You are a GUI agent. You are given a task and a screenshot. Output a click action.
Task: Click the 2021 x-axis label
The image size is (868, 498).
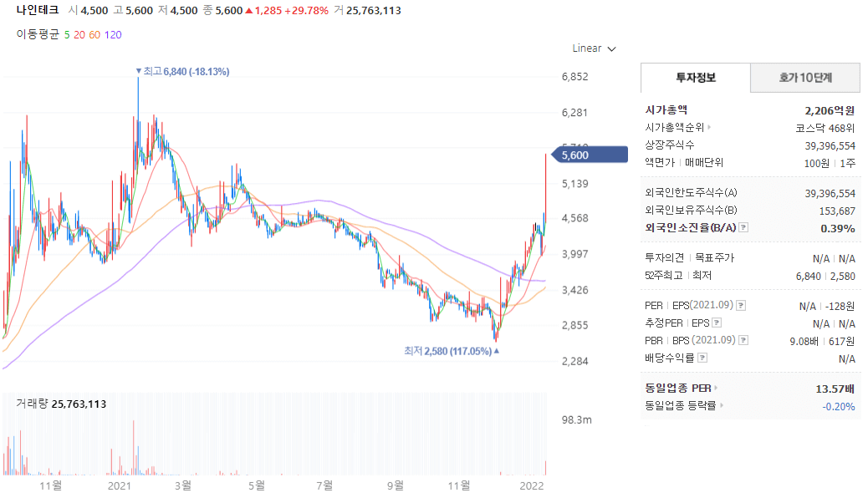(x=119, y=485)
